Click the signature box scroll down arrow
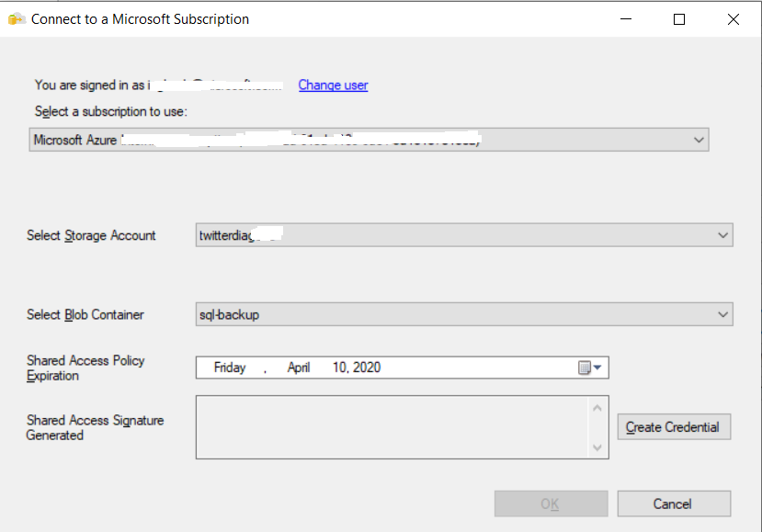This screenshot has width=762, height=532. pos(597,447)
